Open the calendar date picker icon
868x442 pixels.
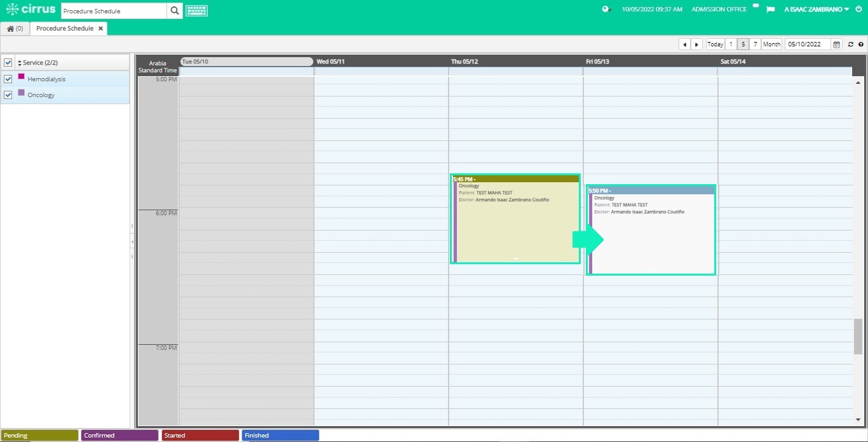point(836,44)
